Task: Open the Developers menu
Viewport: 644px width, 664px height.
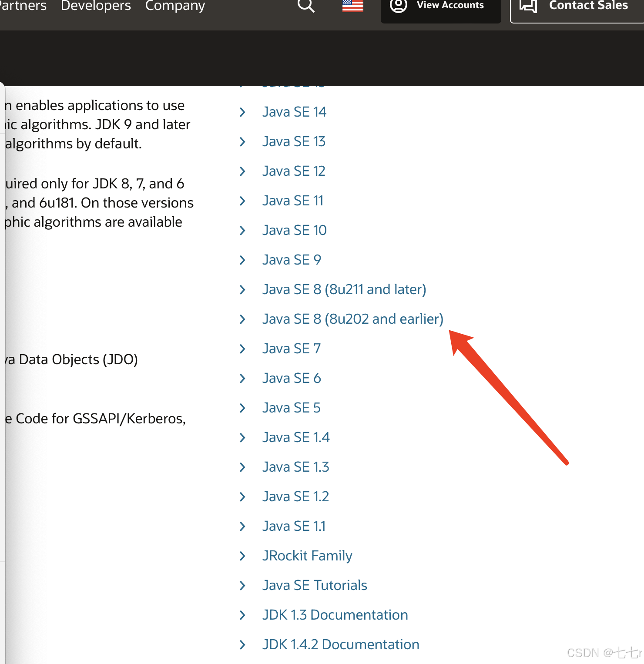Action: point(96,6)
